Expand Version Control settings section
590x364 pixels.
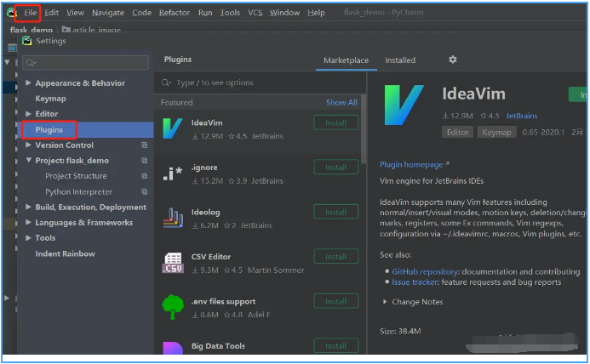(x=28, y=145)
